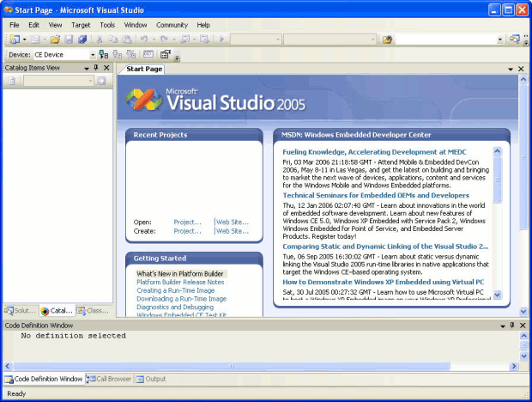Switch to the Call Browser tab
The height and width of the screenshot is (402, 532).
[109, 379]
